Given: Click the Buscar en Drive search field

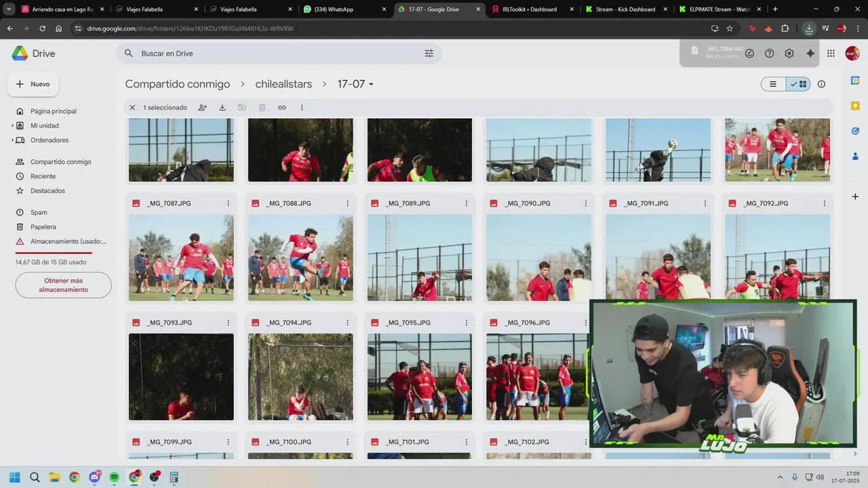Looking at the screenshot, I should (278, 54).
